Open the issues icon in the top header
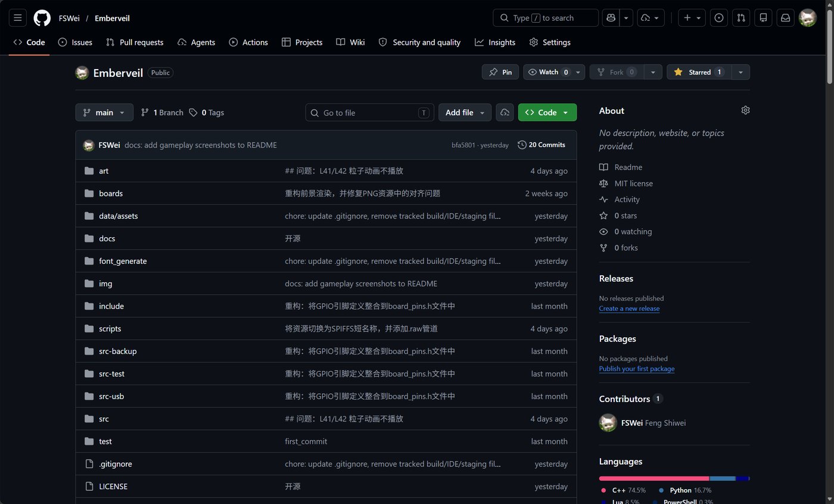Image resolution: width=834 pixels, height=504 pixels. pos(719,18)
